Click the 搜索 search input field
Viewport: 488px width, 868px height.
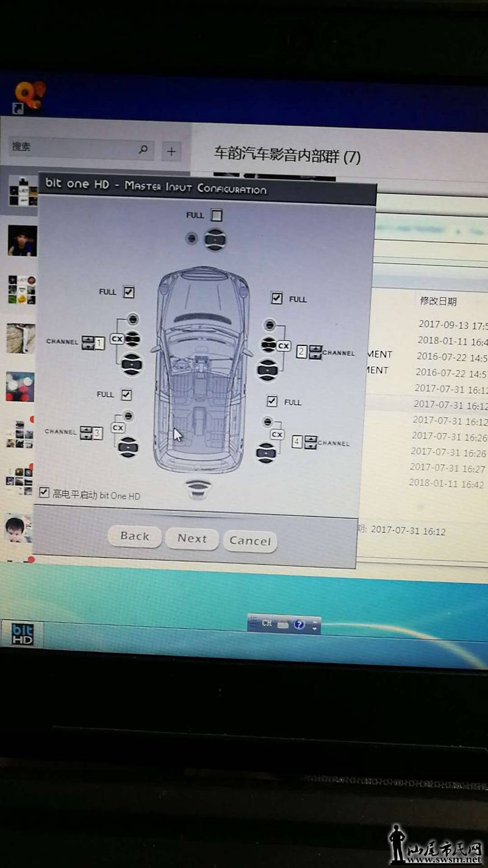pyautogui.click(x=73, y=147)
